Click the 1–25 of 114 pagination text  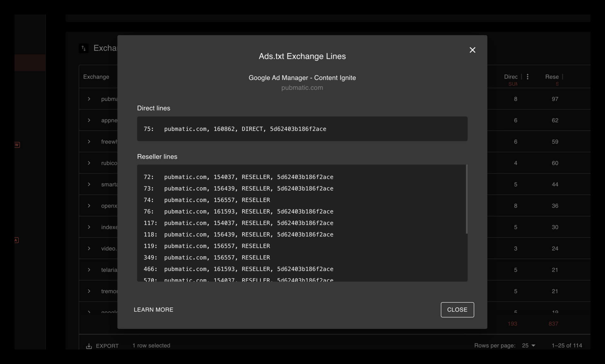567,345
